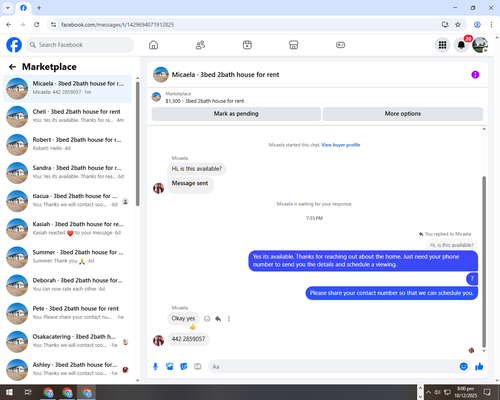
Task: Click 'Please share your contact number' message
Action: coord(392,293)
